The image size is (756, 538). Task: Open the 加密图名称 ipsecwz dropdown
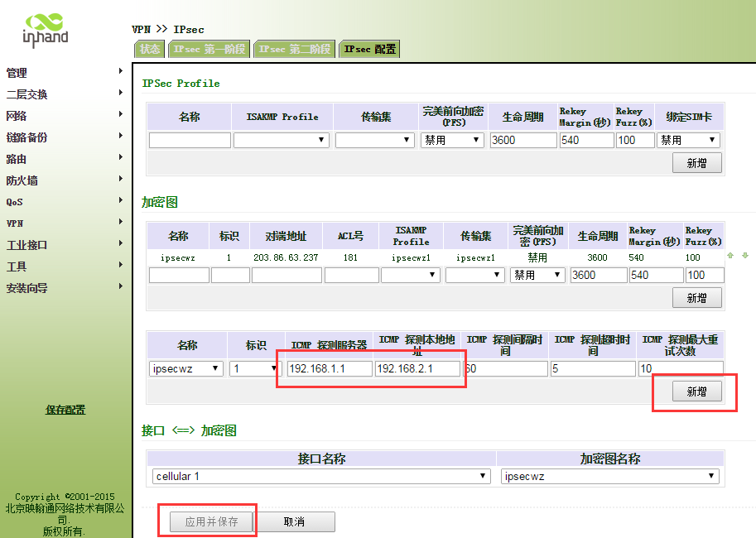[x=609, y=477]
